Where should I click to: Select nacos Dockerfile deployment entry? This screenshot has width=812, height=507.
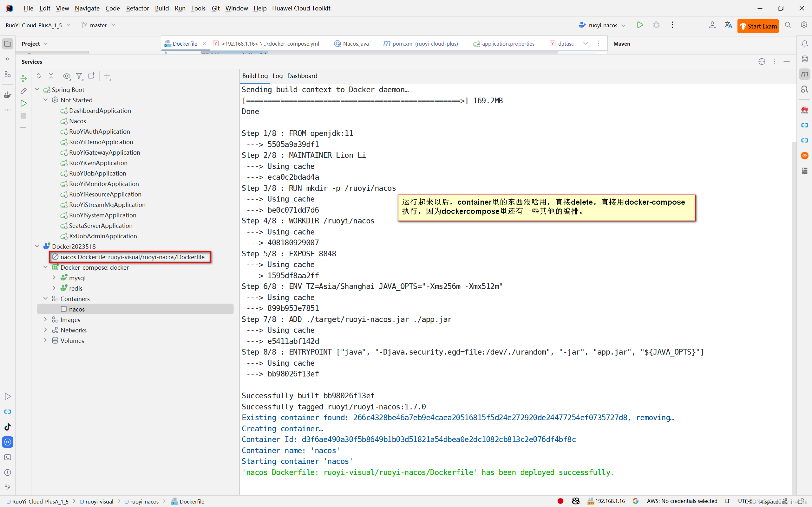[x=132, y=257]
